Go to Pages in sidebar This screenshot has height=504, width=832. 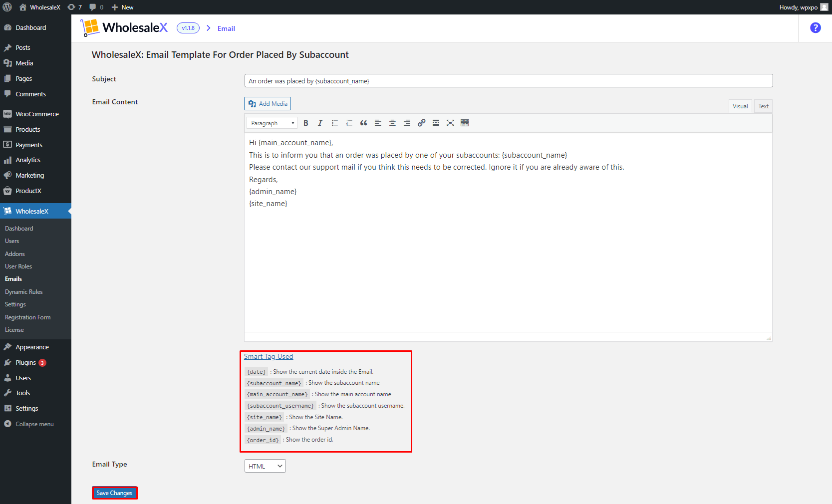pos(23,79)
